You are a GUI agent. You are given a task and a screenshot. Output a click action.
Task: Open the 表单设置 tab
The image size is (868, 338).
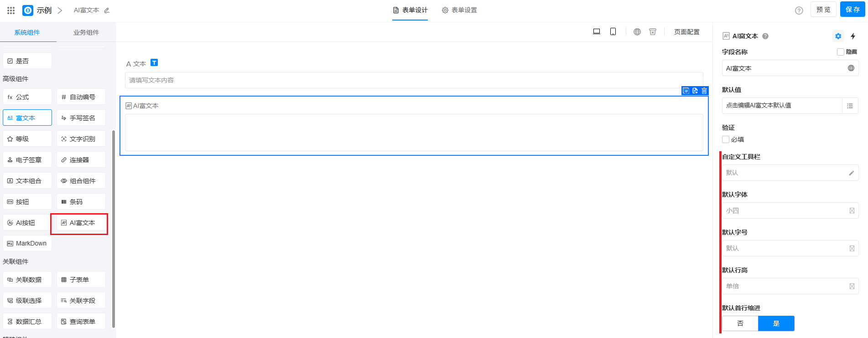coord(459,10)
